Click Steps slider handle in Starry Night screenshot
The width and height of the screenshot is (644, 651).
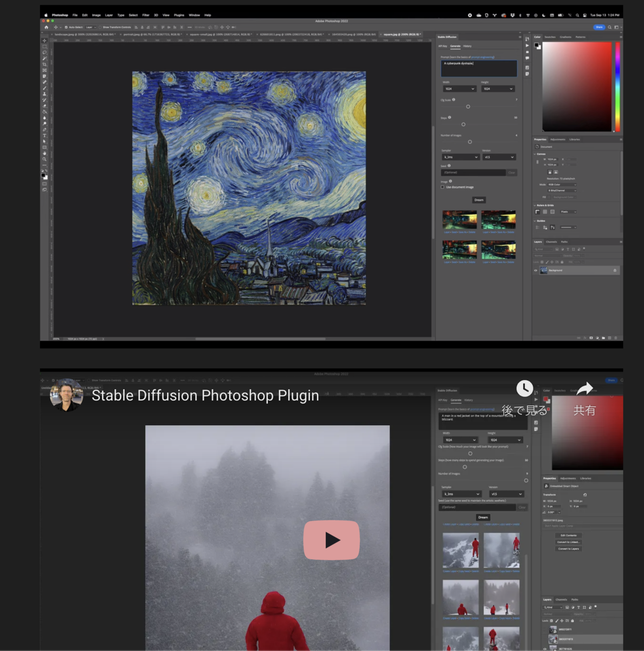[x=463, y=124]
